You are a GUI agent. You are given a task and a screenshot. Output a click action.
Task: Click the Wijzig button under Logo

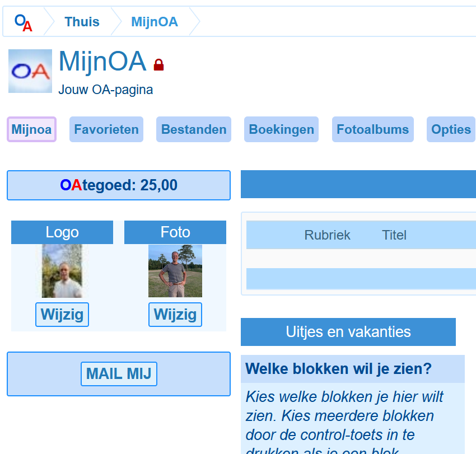[x=62, y=315]
